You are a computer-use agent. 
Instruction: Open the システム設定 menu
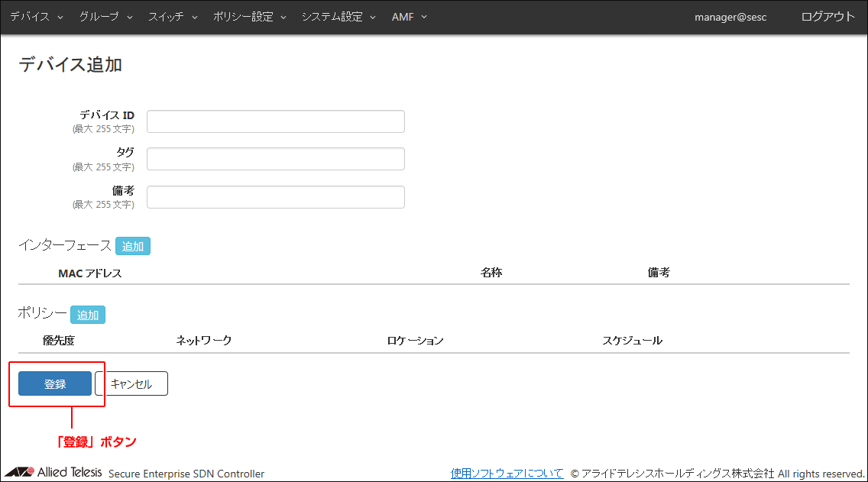click(338, 17)
